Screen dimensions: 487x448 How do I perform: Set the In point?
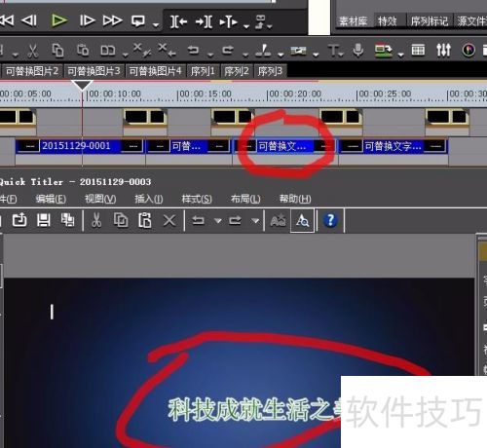179,21
